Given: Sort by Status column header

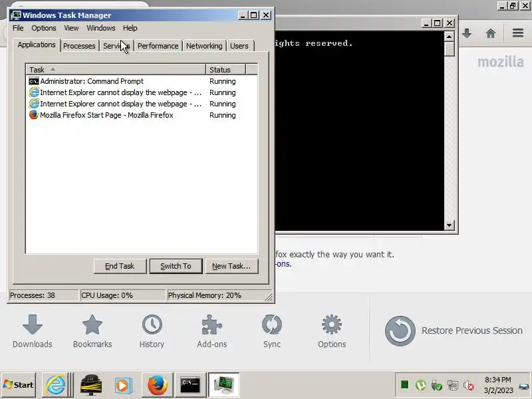Looking at the screenshot, I should tap(225, 70).
